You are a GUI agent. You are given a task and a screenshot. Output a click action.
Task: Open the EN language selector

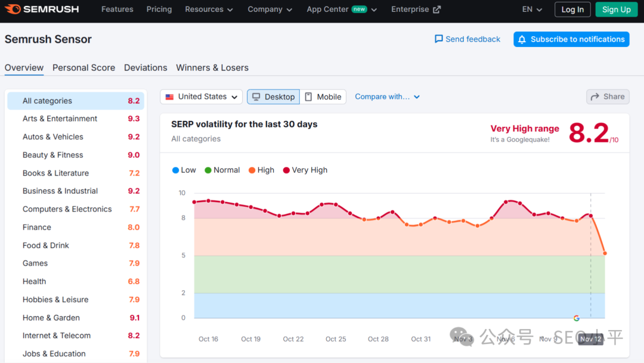click(x=532, y=10)
